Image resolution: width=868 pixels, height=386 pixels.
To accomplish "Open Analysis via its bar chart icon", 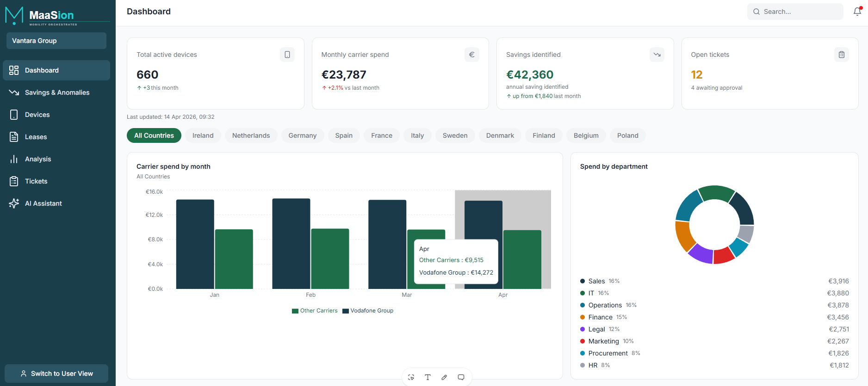I will (x=14, y=159).
